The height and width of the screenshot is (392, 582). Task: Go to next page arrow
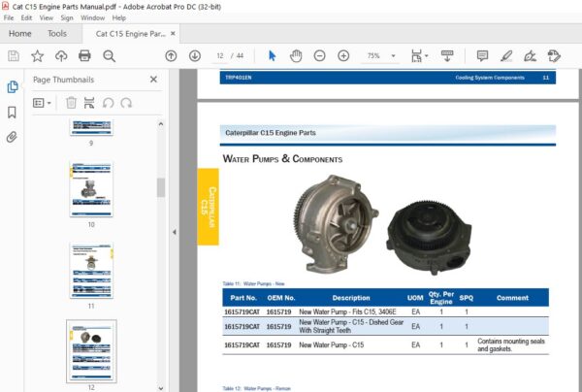tap(195, 56)
